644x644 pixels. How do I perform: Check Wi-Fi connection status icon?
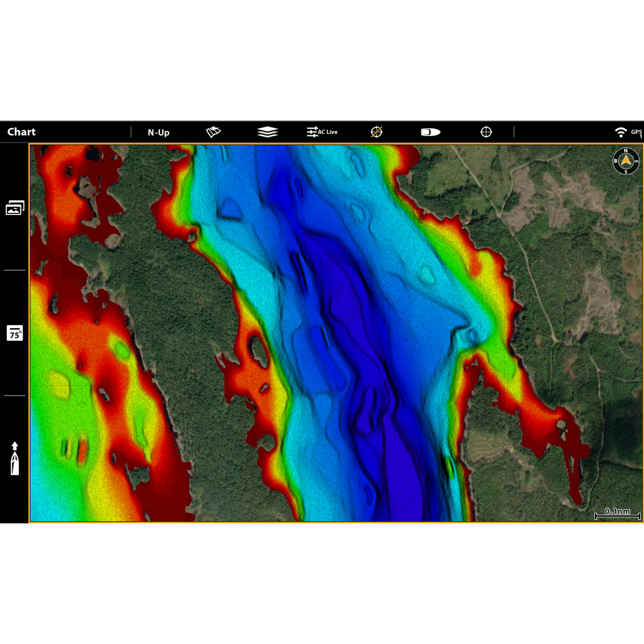[x=620, y=132]
